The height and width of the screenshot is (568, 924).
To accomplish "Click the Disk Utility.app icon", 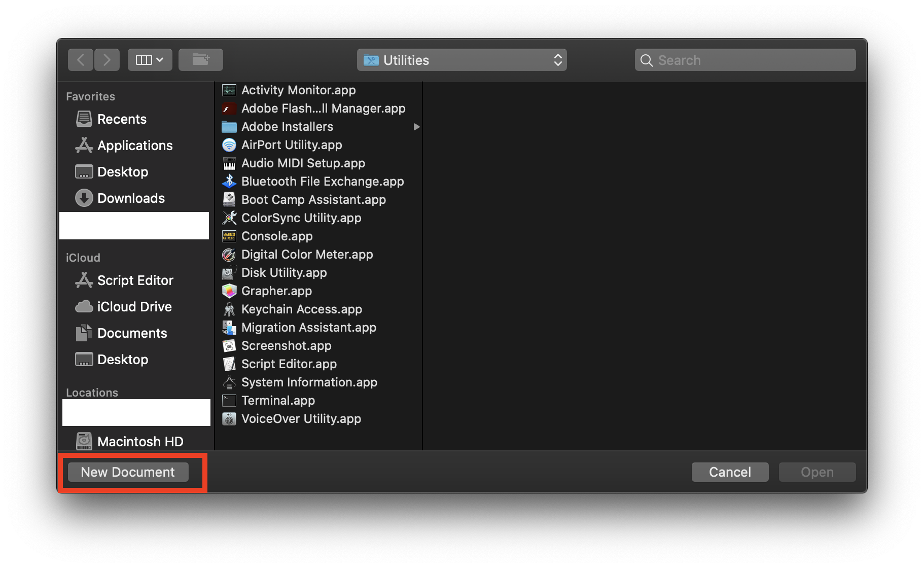I will point(229,272).
